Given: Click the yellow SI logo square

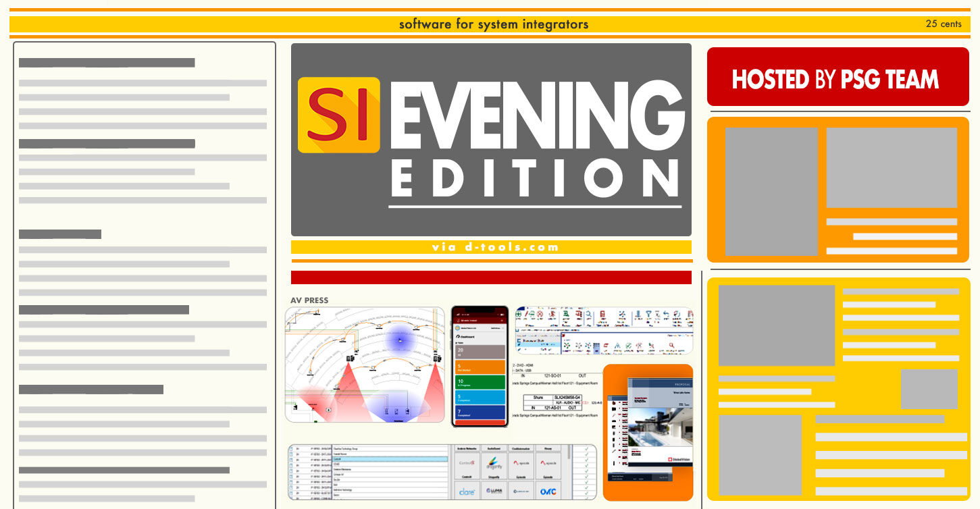Looking at the screenshot, I should click(338, 115).
